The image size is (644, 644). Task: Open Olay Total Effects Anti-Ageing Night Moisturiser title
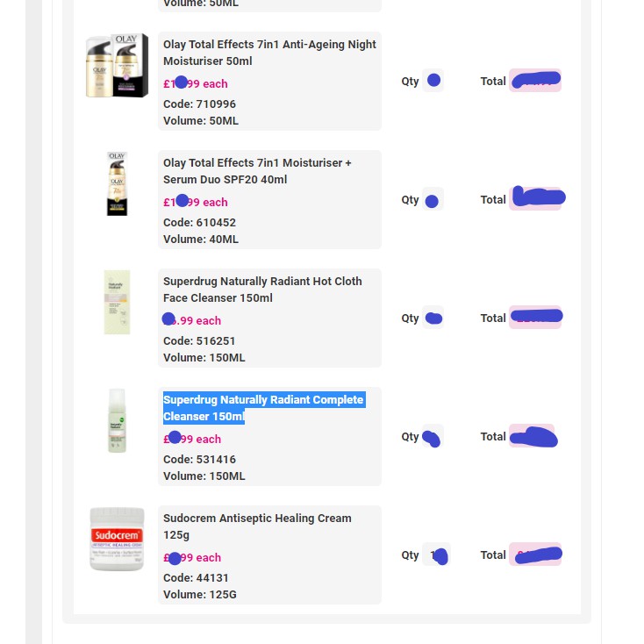tap(269, 53)
